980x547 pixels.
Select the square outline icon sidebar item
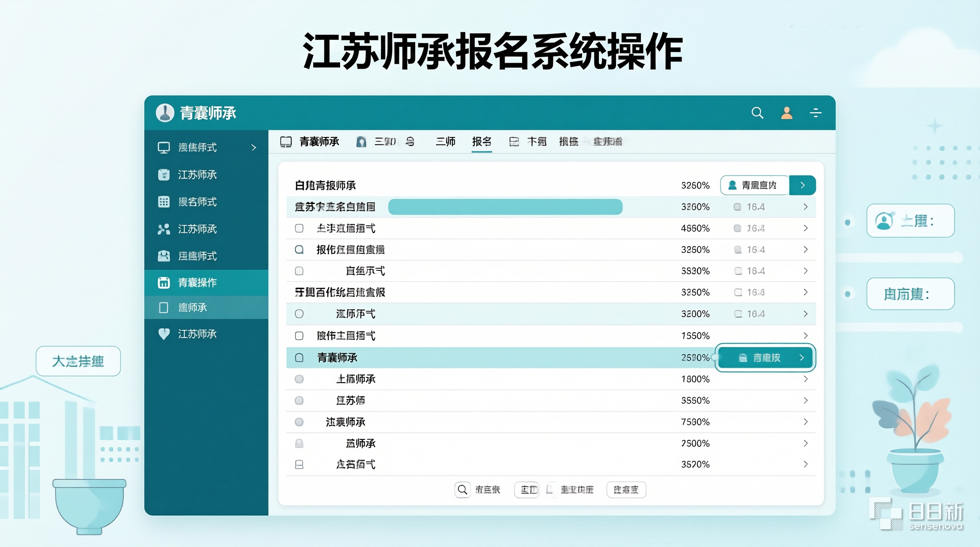[163, 307]
